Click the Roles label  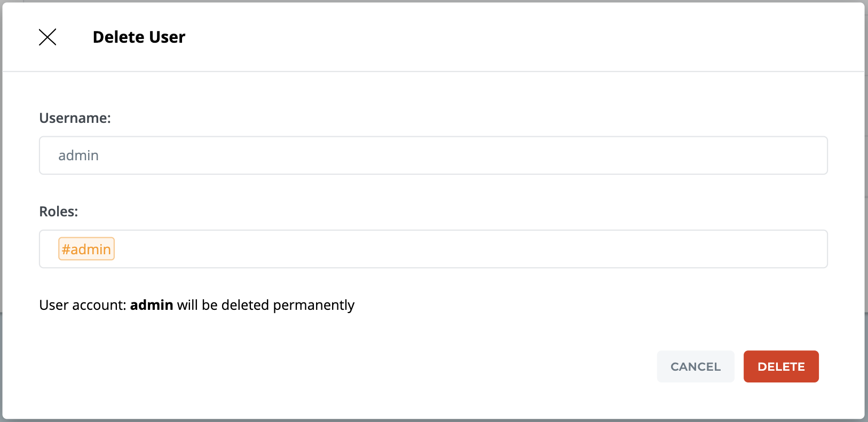click(x=59, y=212)
